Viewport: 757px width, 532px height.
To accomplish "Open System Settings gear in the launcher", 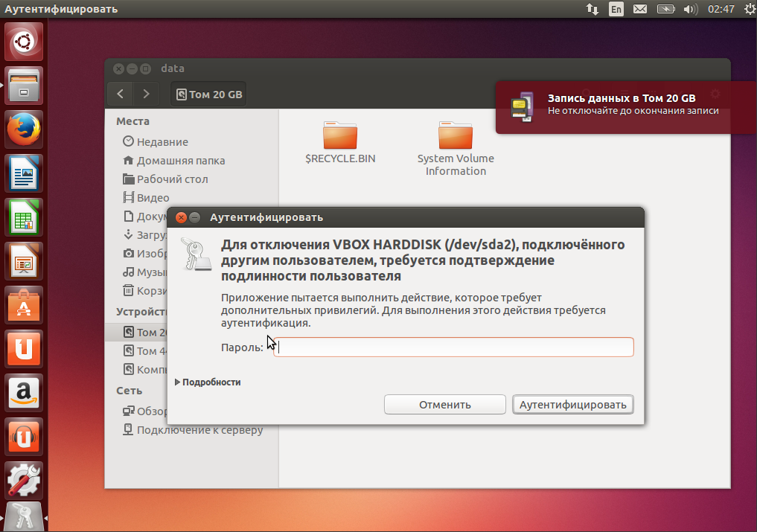I will [x=23, y=481].
